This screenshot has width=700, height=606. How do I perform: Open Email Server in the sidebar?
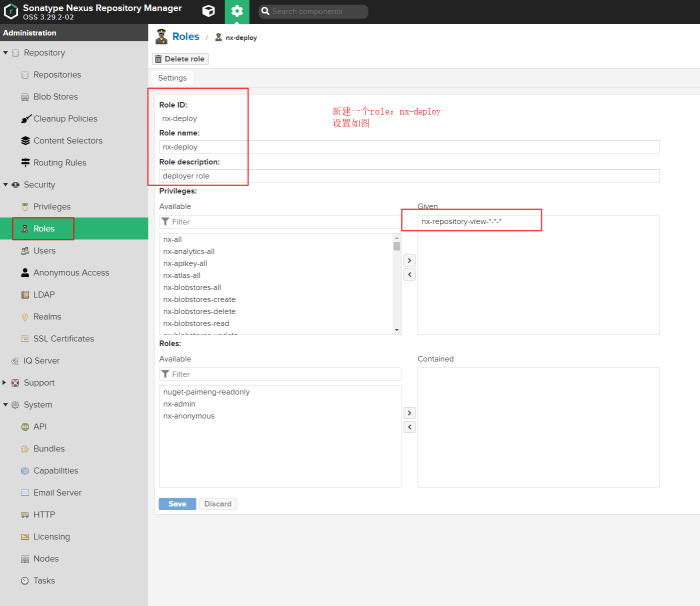pos(57,493)
